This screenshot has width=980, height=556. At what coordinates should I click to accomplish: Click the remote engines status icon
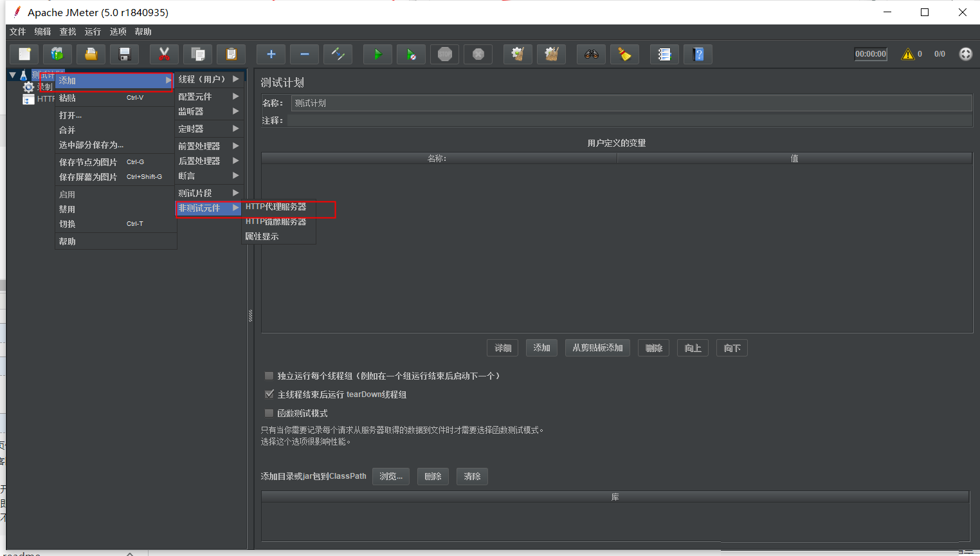(x=965, y=54)
